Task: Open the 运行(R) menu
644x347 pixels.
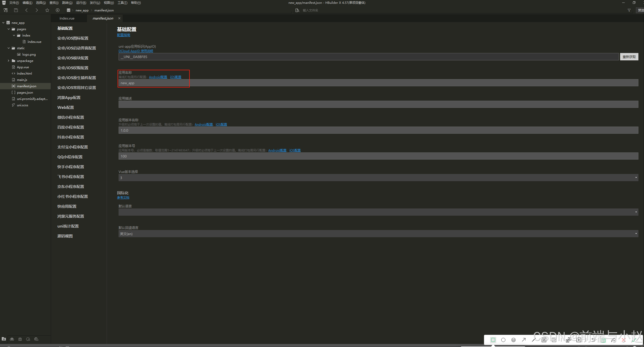Action: [x=81, y=3]
